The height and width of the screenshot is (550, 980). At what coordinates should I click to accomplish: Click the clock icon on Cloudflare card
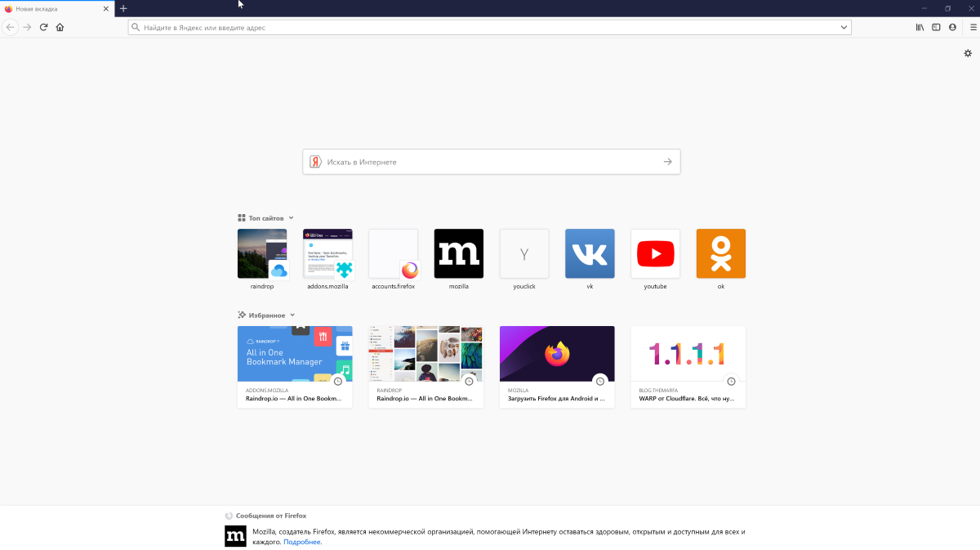click(731, 381)
